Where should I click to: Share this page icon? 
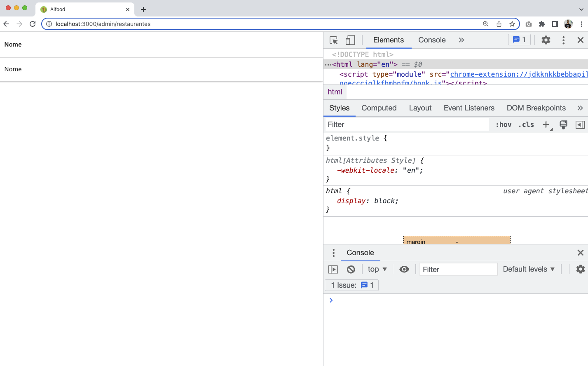[x=499, y=24]
